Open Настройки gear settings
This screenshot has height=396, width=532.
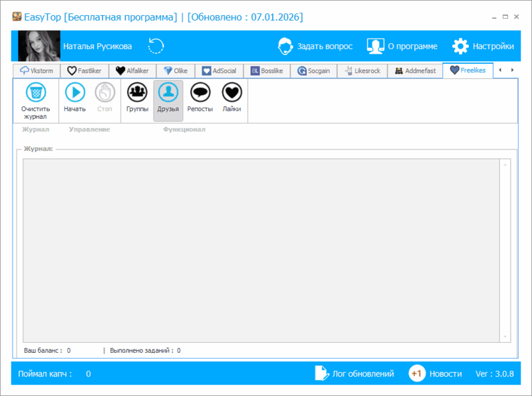[x=483, y=47]
